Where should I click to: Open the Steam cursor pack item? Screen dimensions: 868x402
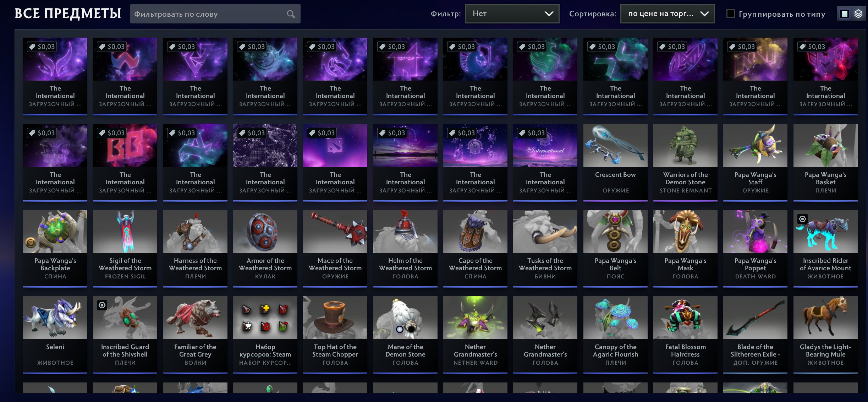point(265,334)
